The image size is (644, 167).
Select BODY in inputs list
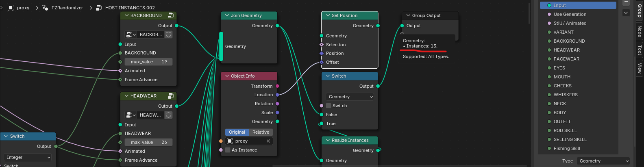578,113
